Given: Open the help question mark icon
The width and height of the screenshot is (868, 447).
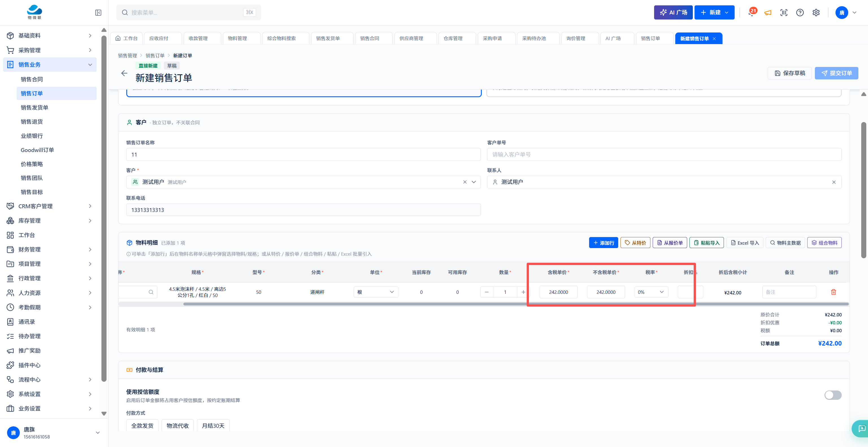Looking at the screenshot, I should [800, 12].
